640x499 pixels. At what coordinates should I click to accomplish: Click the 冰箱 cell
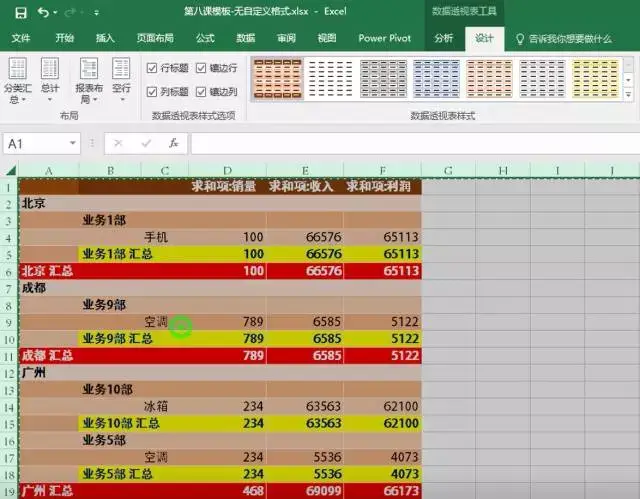(164, 406)
